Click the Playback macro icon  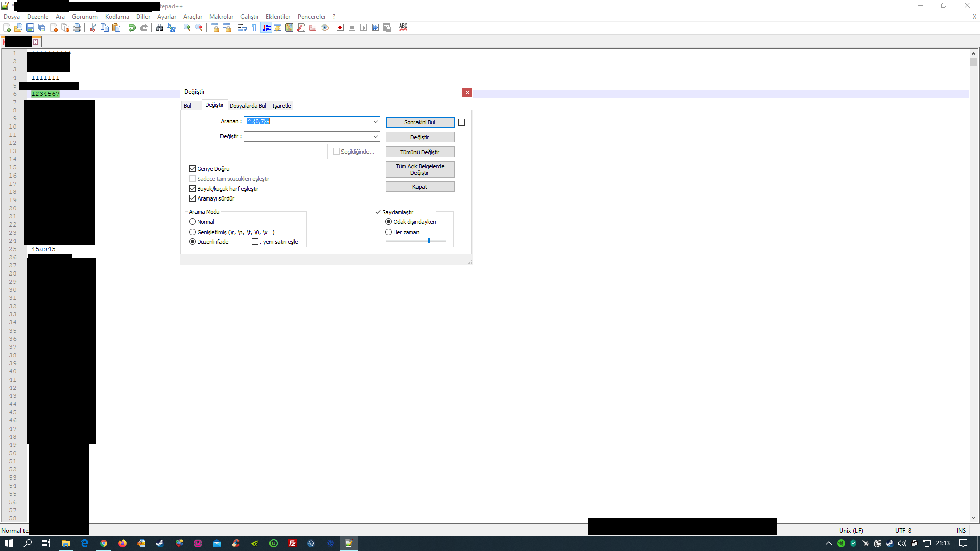tap(363, 28)
